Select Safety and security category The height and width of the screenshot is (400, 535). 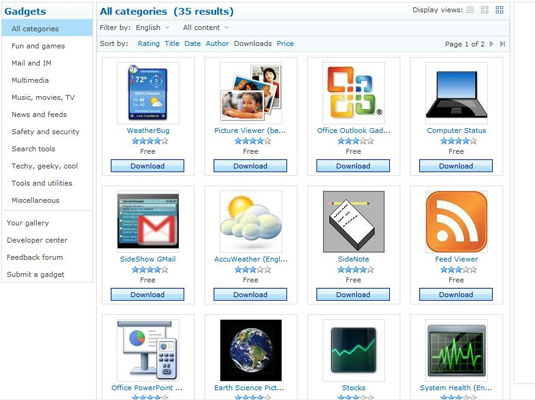pyautogui.click(x=45, y=132)
